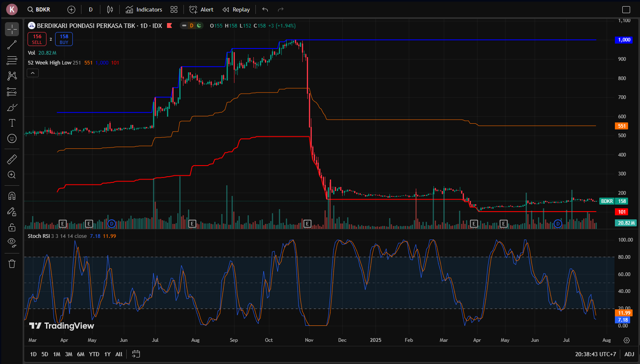Open the emoji icons tool

(12, 138)
